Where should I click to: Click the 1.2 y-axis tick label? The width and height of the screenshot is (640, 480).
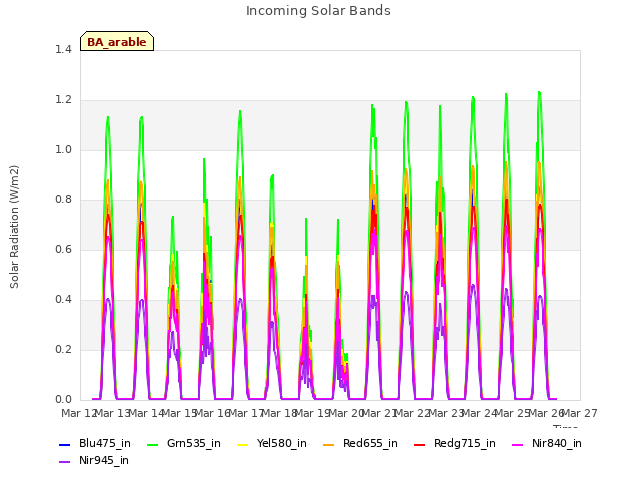point(63,100)
